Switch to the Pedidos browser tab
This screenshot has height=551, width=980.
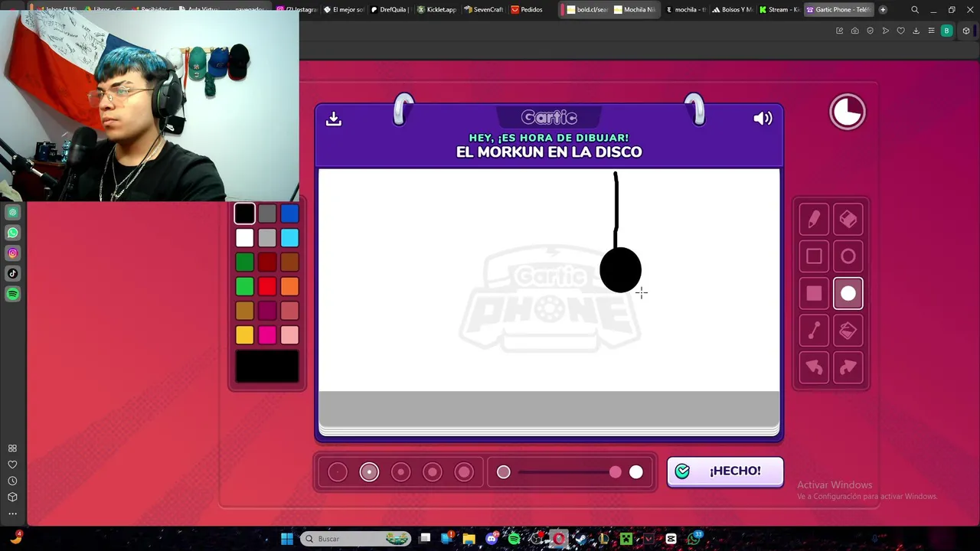pyautogui.click(x=530, y=10)
